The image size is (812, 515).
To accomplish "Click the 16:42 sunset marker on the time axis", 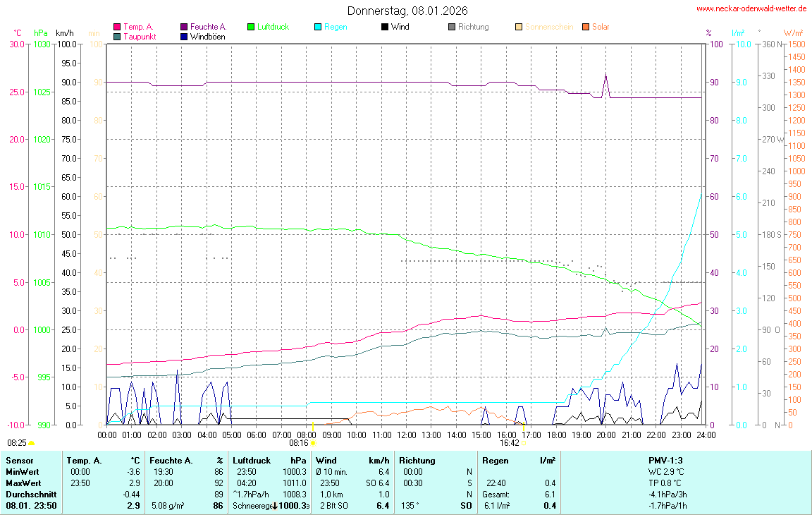I will pos(524,443).
